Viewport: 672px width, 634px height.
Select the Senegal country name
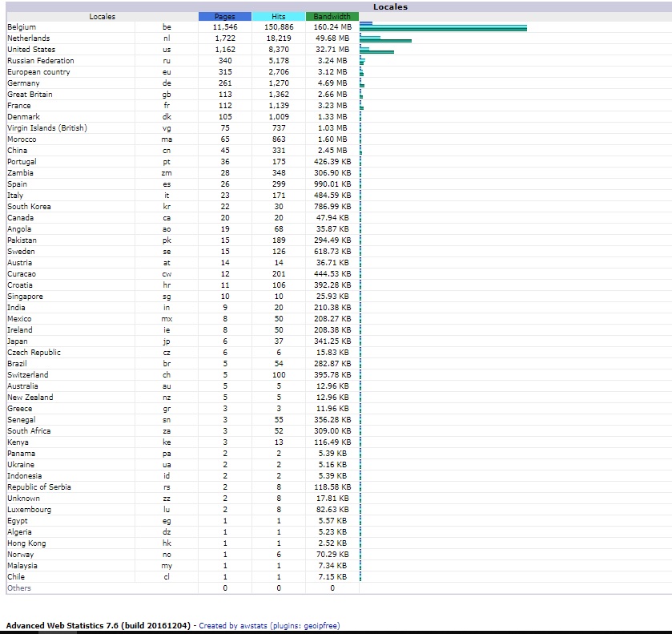click(x=22, y=419)
